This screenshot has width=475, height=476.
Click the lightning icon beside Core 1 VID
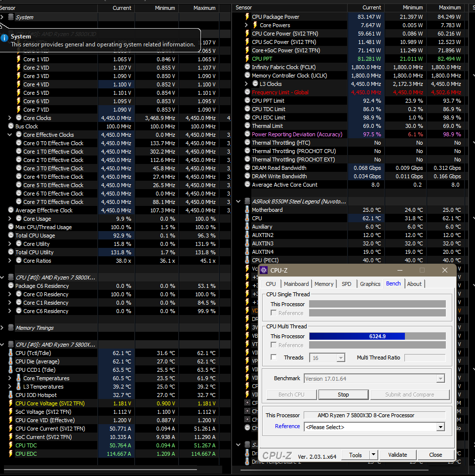19,59
